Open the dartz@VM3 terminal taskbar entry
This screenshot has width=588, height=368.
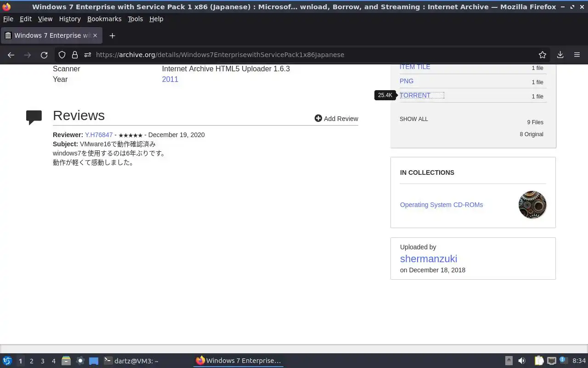pos(131,361)
